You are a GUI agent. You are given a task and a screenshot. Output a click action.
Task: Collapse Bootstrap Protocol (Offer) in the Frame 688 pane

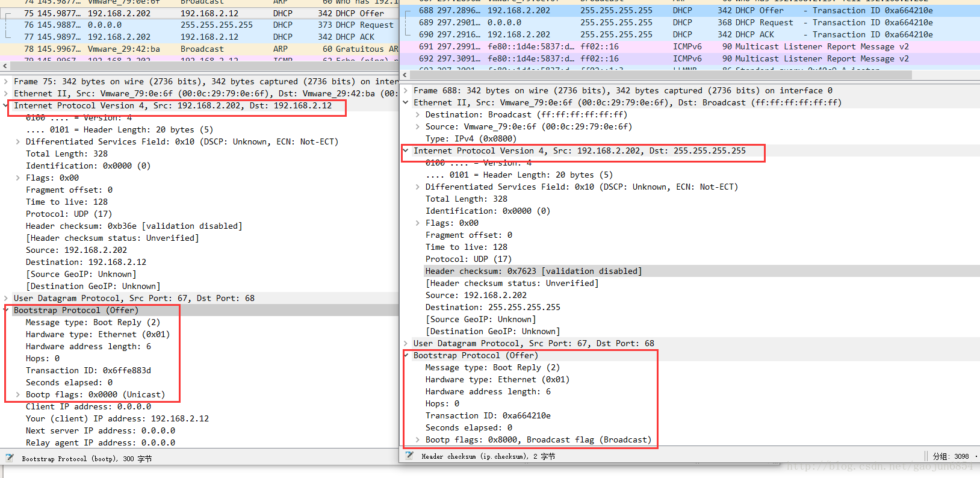[406, 355]
